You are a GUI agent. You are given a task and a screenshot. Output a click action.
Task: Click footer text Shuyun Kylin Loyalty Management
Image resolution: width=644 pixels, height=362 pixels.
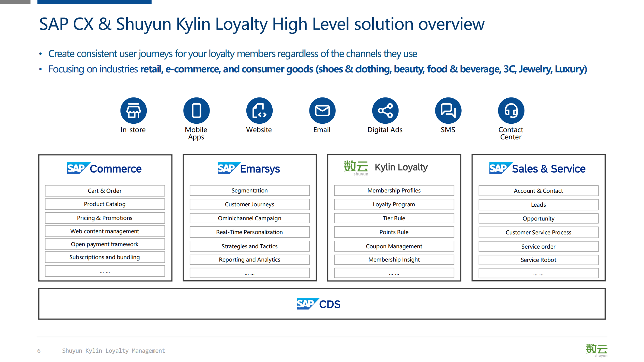(x=114, y=351)
